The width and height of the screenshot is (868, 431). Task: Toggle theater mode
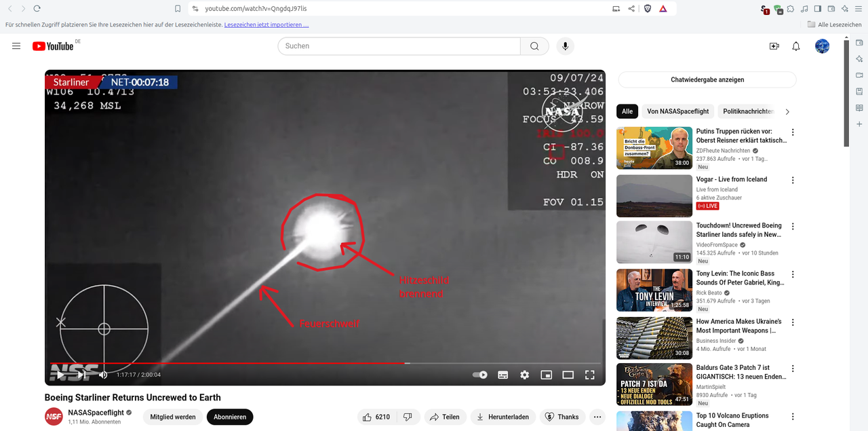coord(568,375)
